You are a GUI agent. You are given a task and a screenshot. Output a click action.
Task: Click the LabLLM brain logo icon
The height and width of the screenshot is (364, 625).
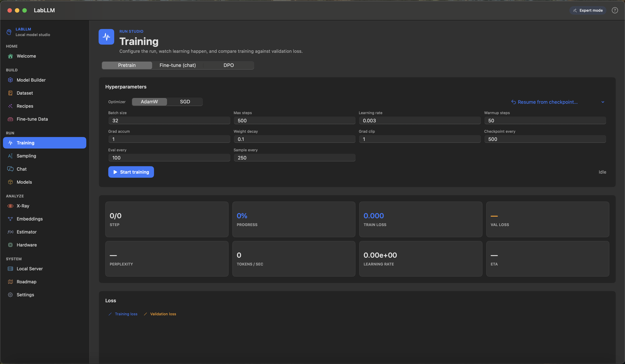tap(9, 32)
